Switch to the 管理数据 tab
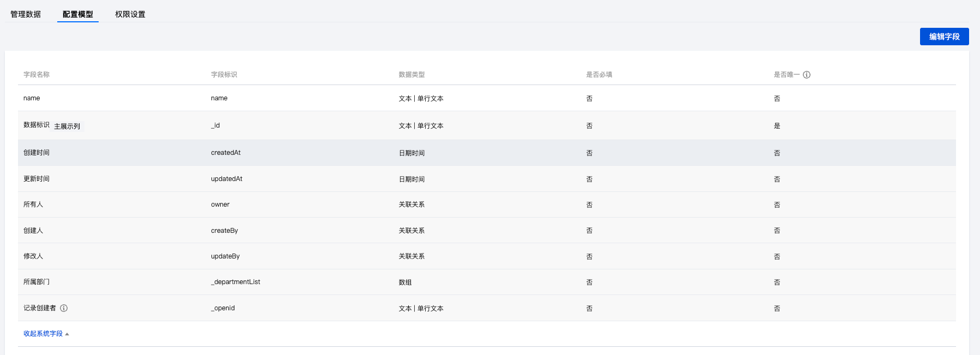This screenshot has width=980, height=355. click(26, 14)
